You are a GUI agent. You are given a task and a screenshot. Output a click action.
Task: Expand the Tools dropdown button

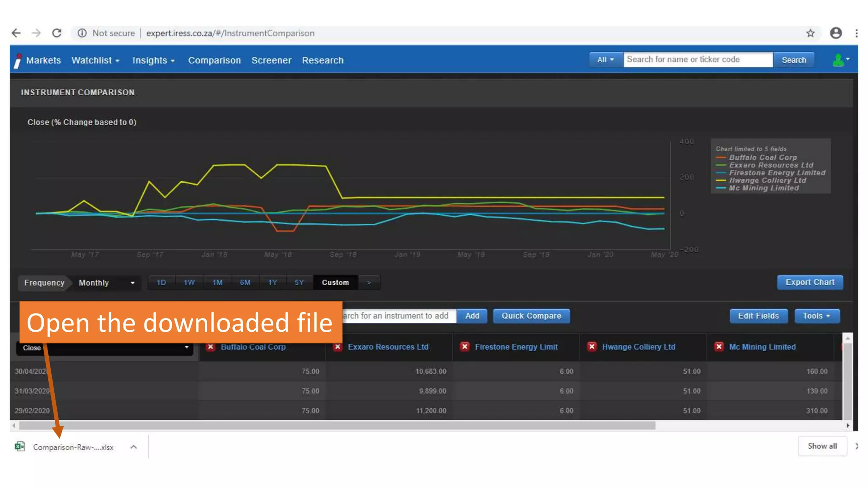tap(816, 316)
